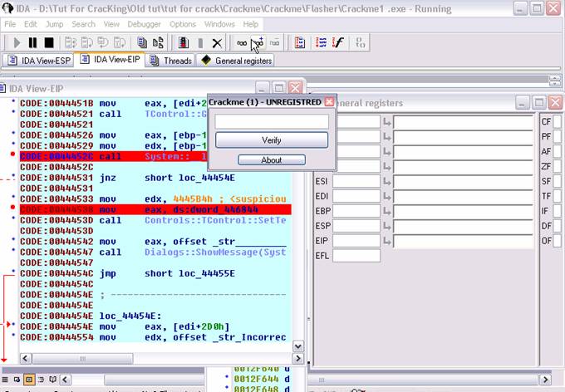Switch to the IDA View-ESP tab

(39, 61)
